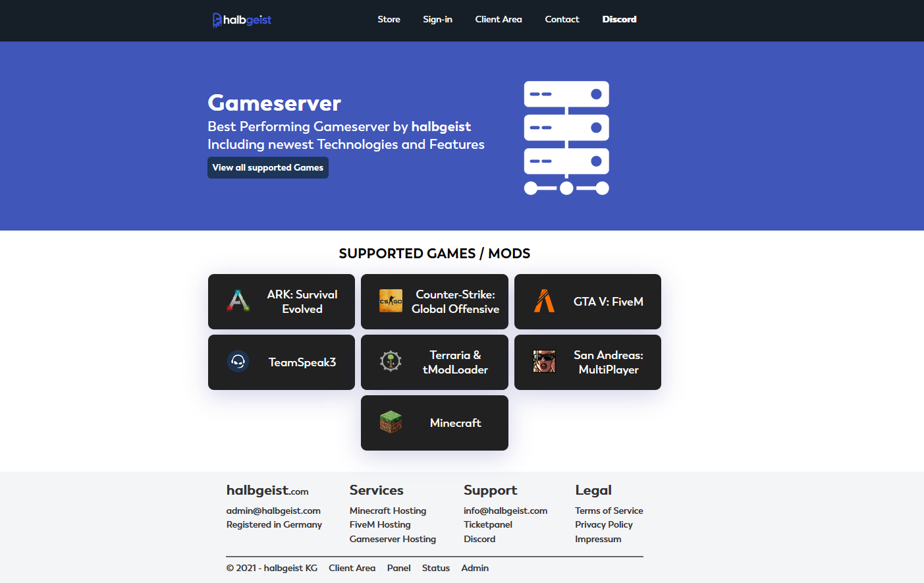Screen dimensions: 924x583
Task: Open FiveM Hosting under Services
Action: (x=380, y=524)
